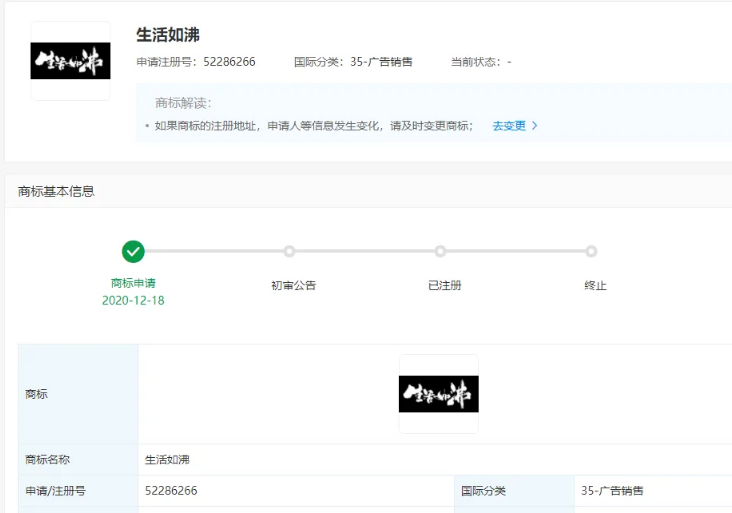The width and height of the screenshot is (732, 513).
Task: Select the 已注册 timeline step circle
Action: click(440, 251)
